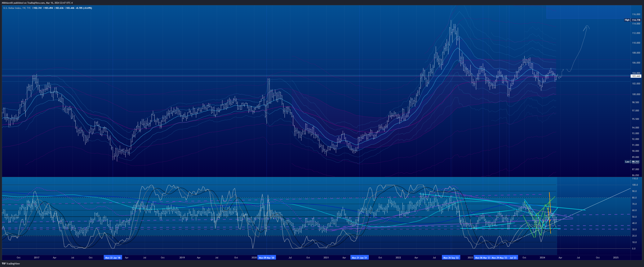Click the 102.000 price scale label
The width and height of the screenshot is (644, 267).
click(x=636, y=83)
